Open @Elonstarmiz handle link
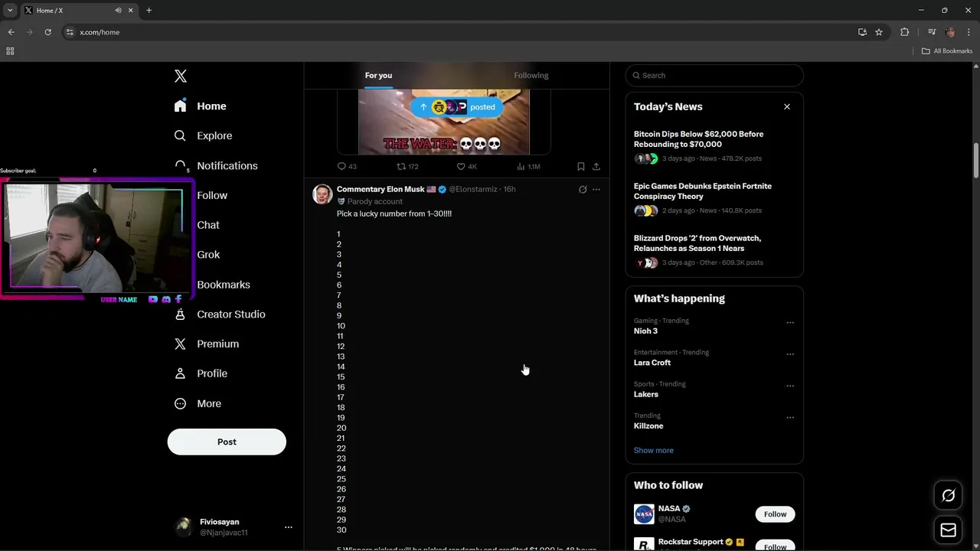This screenshot has height=551, width=980. pyautogui.click(x=473, y=189)
